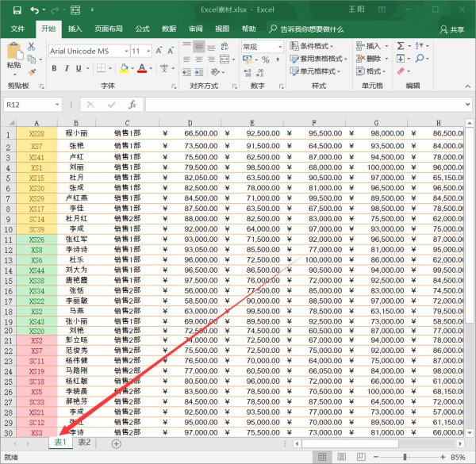Viewport: 476px width, 464px height.
Task: Click the Insert Function fx icon
Action: (132, 105)
